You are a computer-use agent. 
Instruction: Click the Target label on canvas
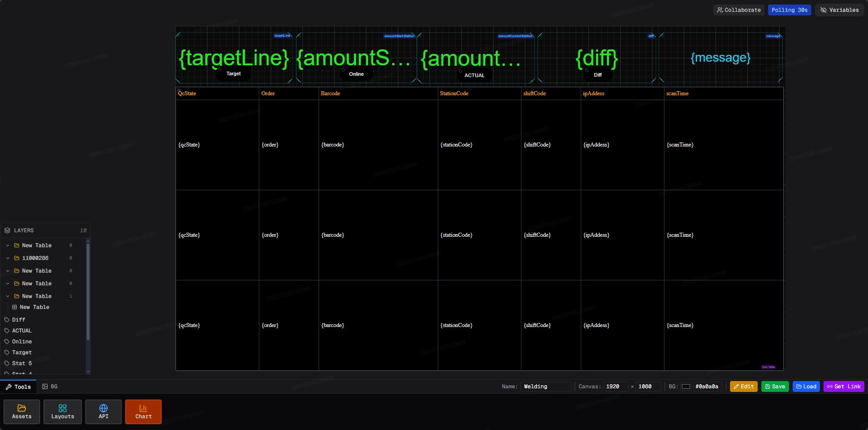(x=233, y=73)
